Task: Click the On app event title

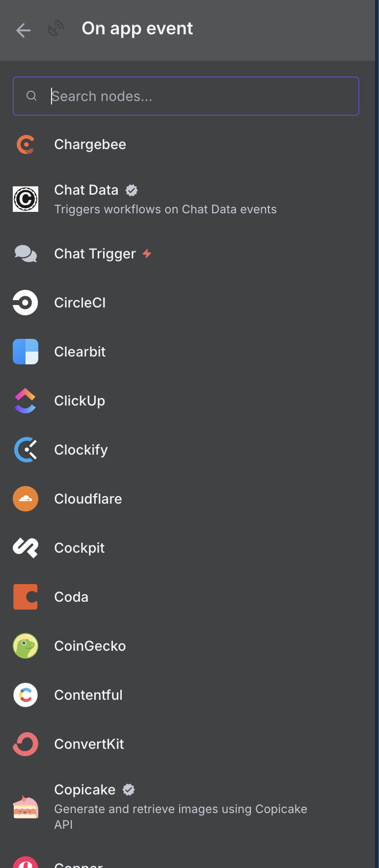Action: point(137,28)
